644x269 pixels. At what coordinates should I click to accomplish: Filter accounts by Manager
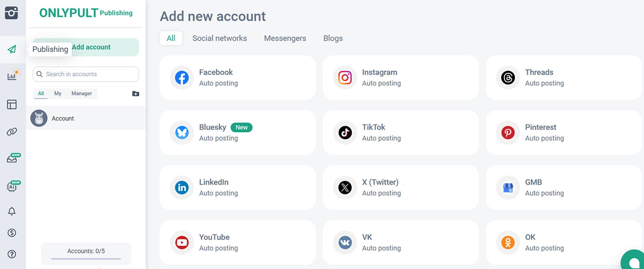82,94
